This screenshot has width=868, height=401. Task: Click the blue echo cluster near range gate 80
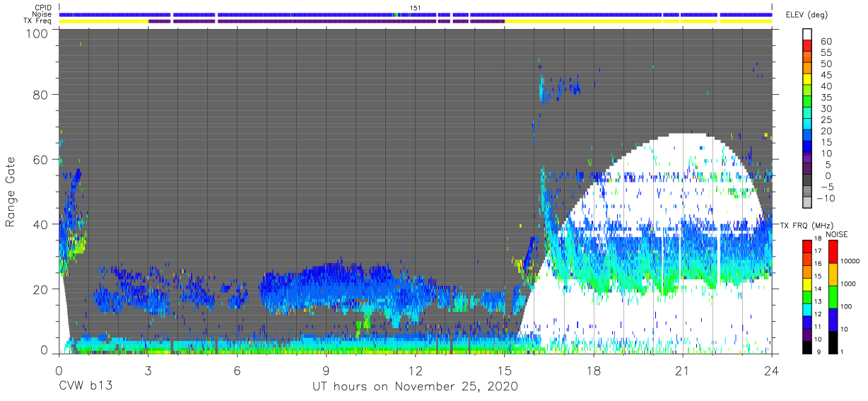click(560, 88)
